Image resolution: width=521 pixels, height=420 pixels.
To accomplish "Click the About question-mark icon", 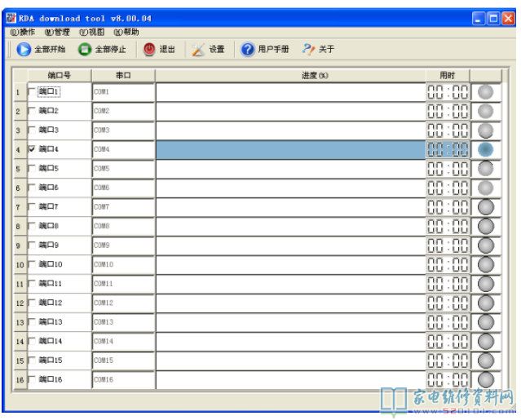I will click(308, 50).
